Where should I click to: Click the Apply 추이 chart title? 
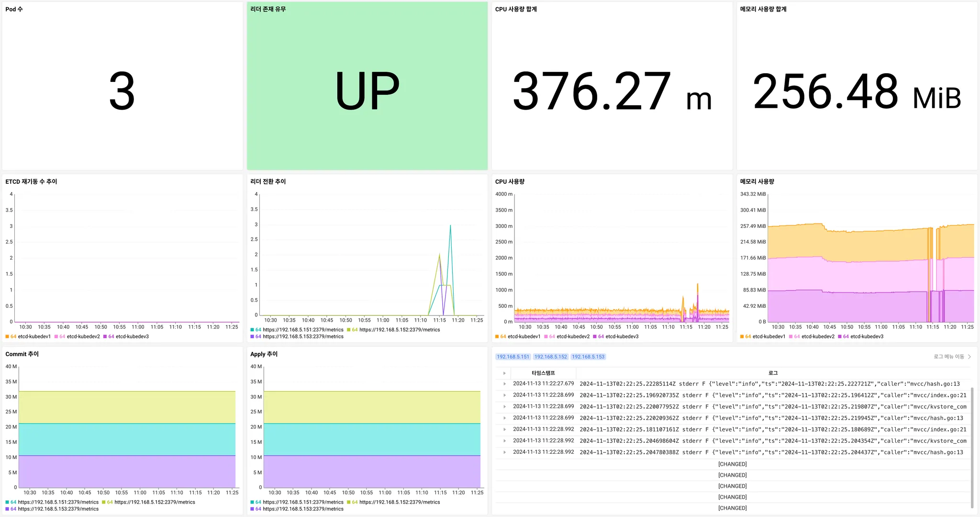[264, 354]
